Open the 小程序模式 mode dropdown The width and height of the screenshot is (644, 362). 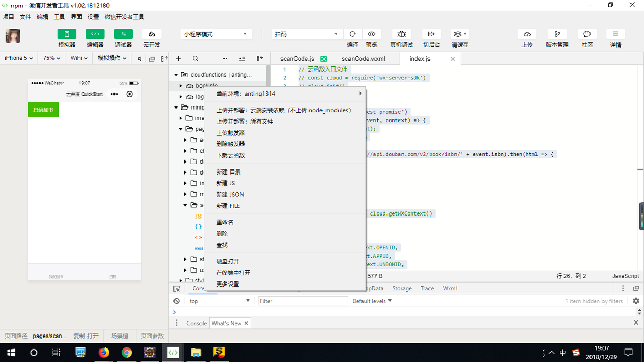pos(216,34)
